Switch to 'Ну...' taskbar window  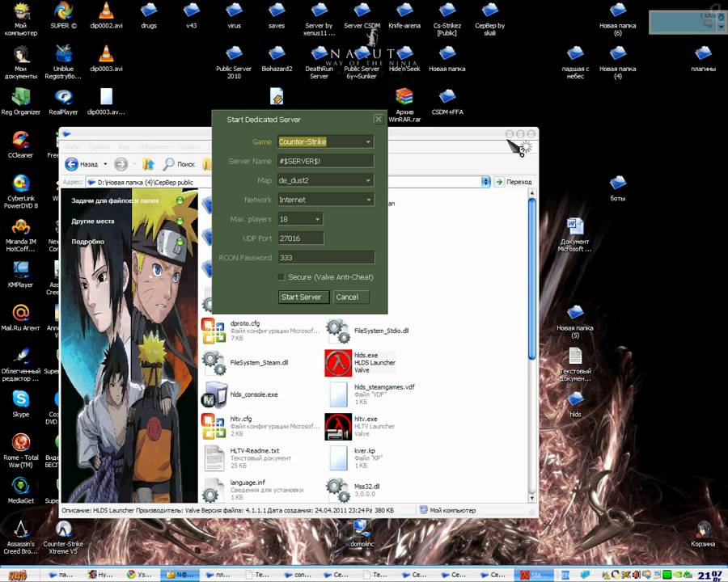tap(101, 575)
